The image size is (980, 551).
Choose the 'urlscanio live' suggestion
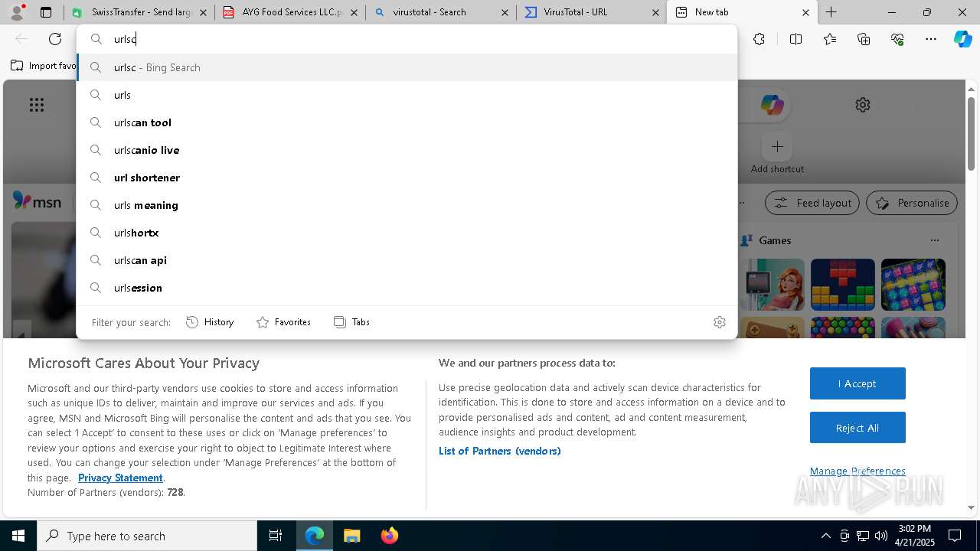click(x=407, y=150)
